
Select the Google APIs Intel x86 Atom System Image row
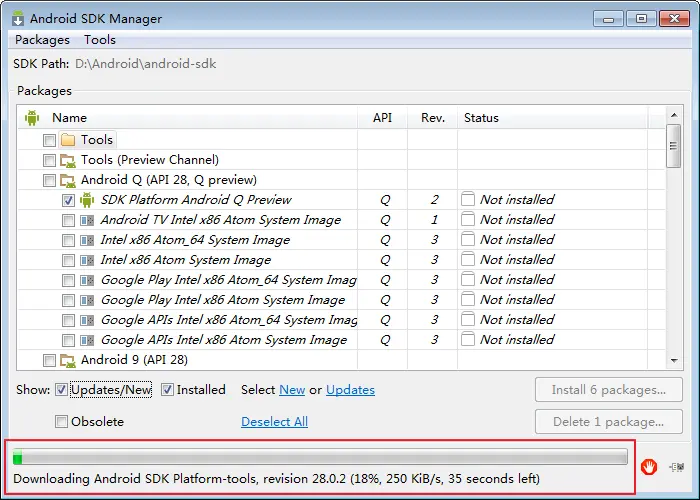(341, 340)
